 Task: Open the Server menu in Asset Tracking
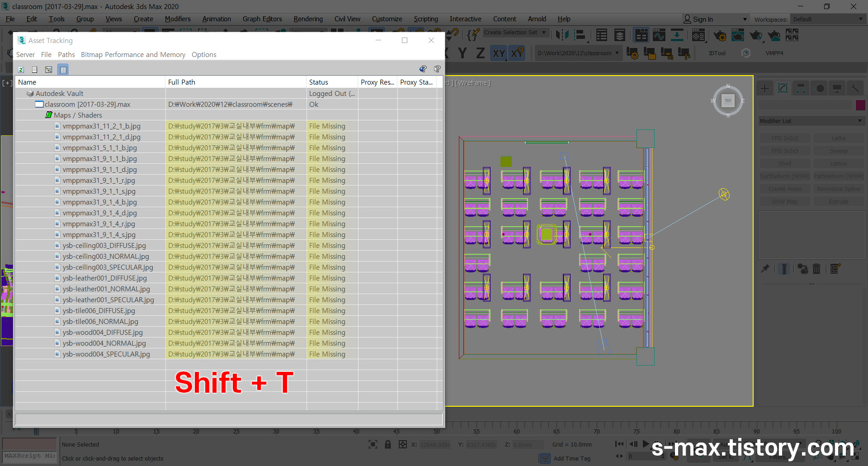click(x=25, y=54)
